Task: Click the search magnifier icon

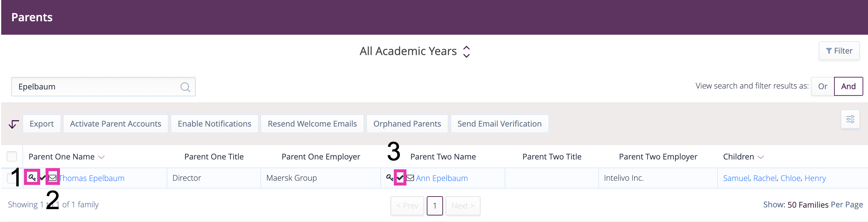Action: tap(185, 87)
